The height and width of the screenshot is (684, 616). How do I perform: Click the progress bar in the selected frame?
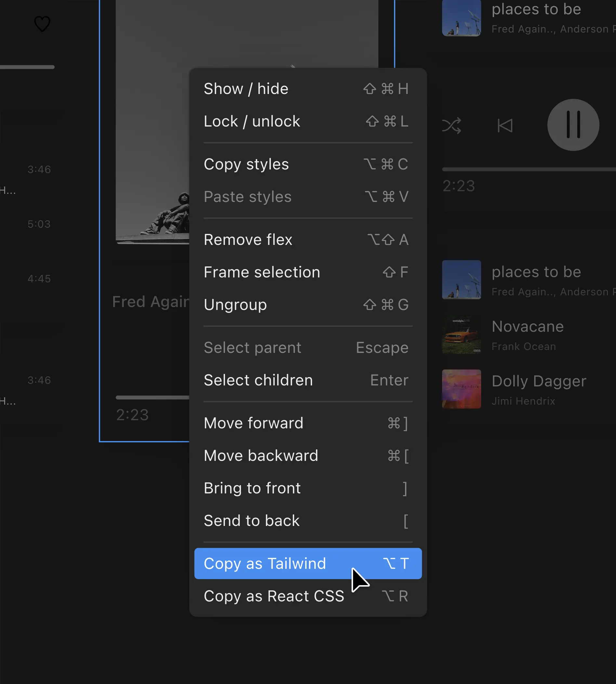click(152, 397)
